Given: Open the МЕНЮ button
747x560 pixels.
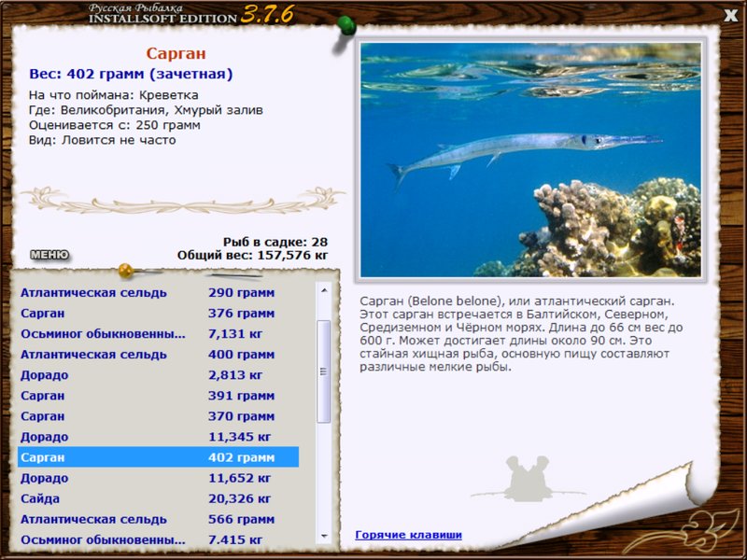Looking at the screenshot, I should pyautogui.click(x=49, y=255).
